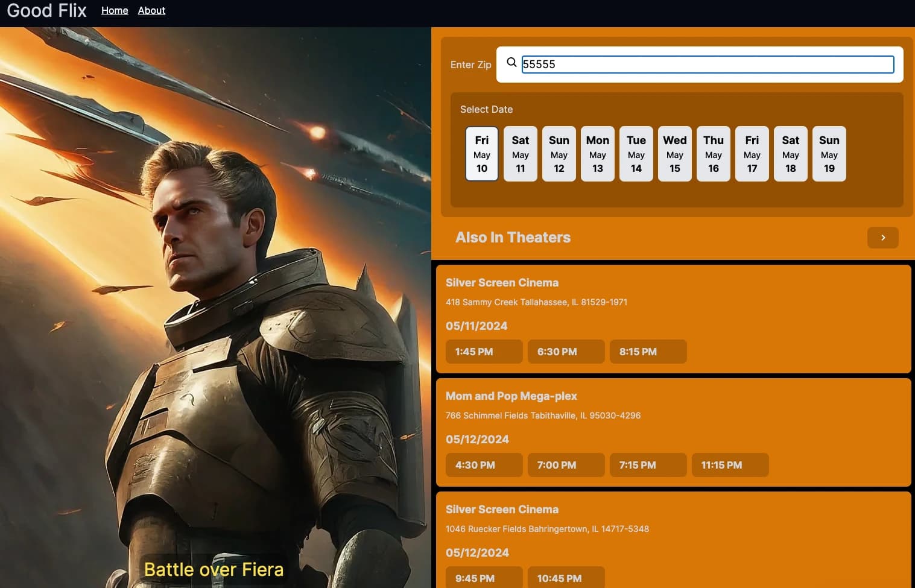Click the Good Flix logo

point(46,10)
